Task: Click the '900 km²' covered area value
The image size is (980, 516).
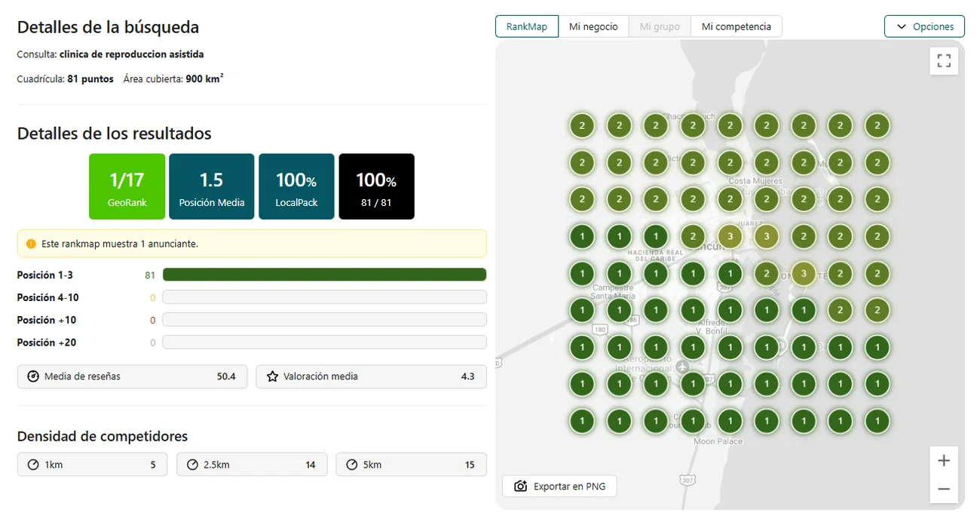Action: 204,78
